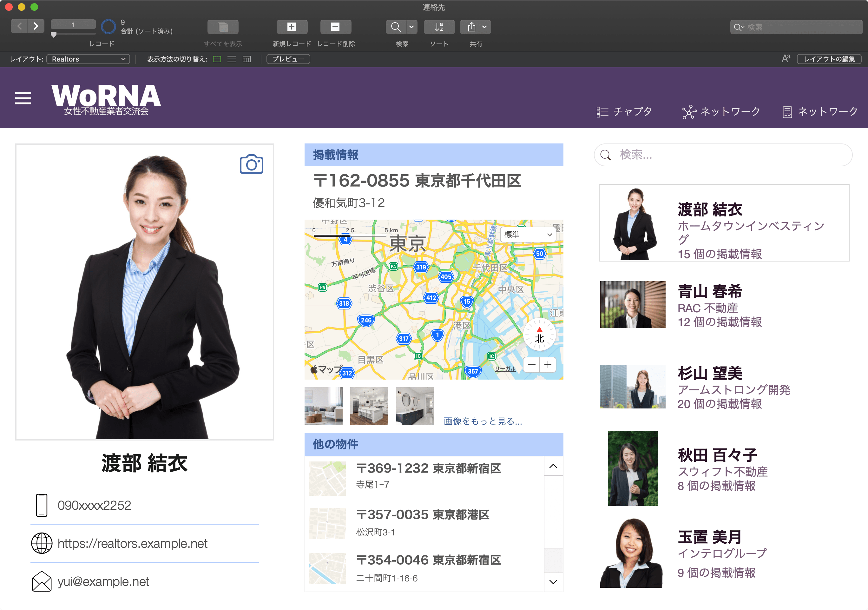This screenshot has height=610, width=868.
Task: Open レイアウトの編集
Action: point(829,59)
